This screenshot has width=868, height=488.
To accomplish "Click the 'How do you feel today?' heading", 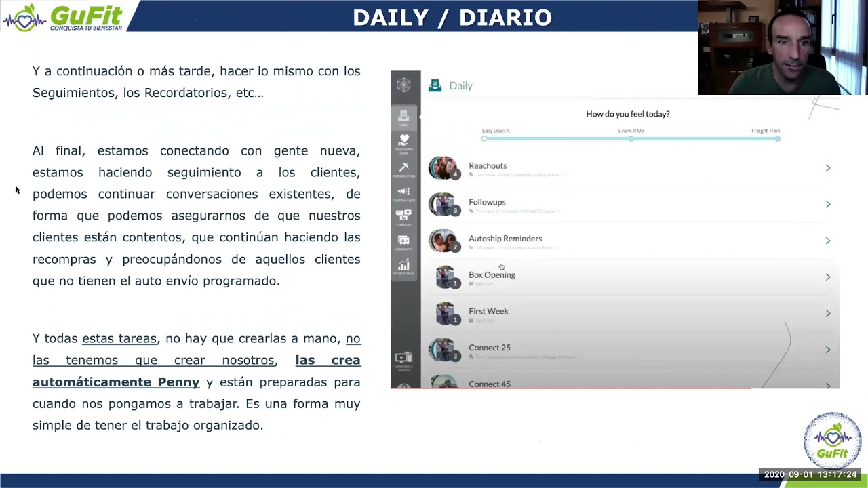I will [x=628, y=114].
